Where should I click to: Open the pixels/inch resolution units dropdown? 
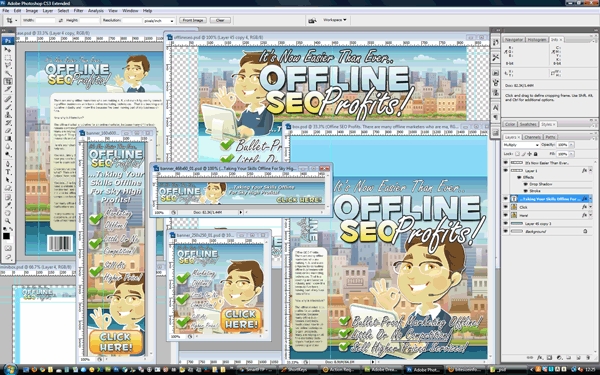(x=159, y=21)
